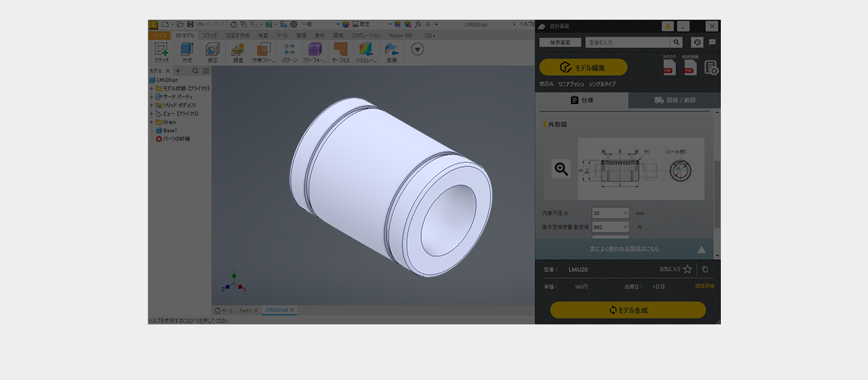Expand the Origin folder in model tree
The width and height of the screenshot is (868, 380).
pyautogui.click(x=151, y=122)
